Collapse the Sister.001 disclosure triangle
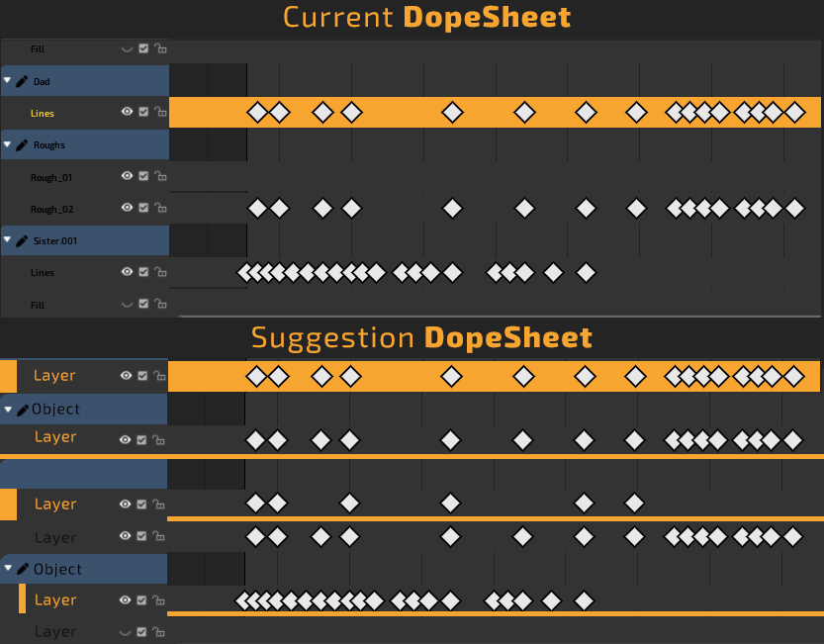The height and width of the screenshot is (644, 824). [7, 239]
